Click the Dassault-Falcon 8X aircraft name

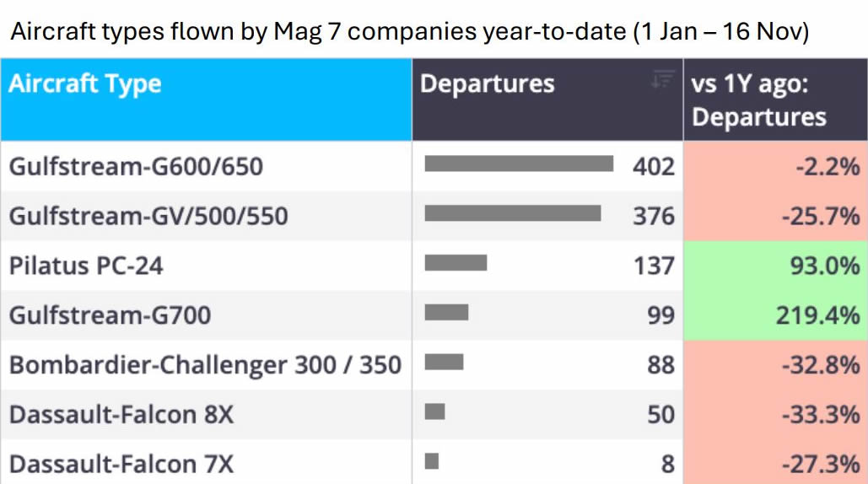tap(121, 414)
